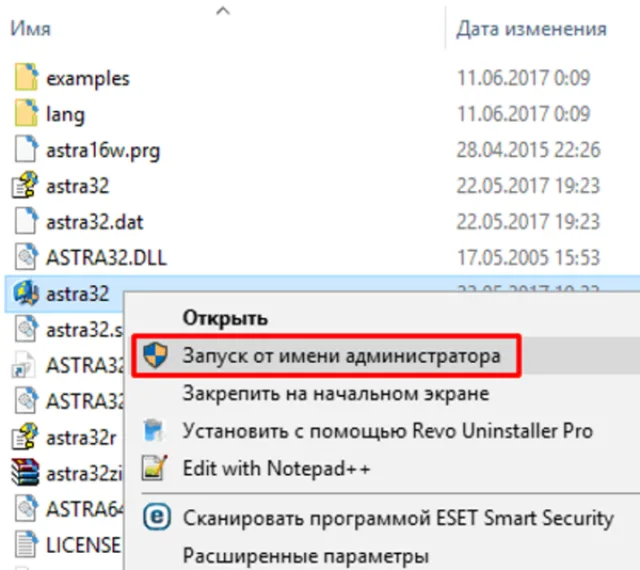Screen dimensions: 640x570
Task: Sort by Дата изменения column header
Action: [x=531, y=29]
